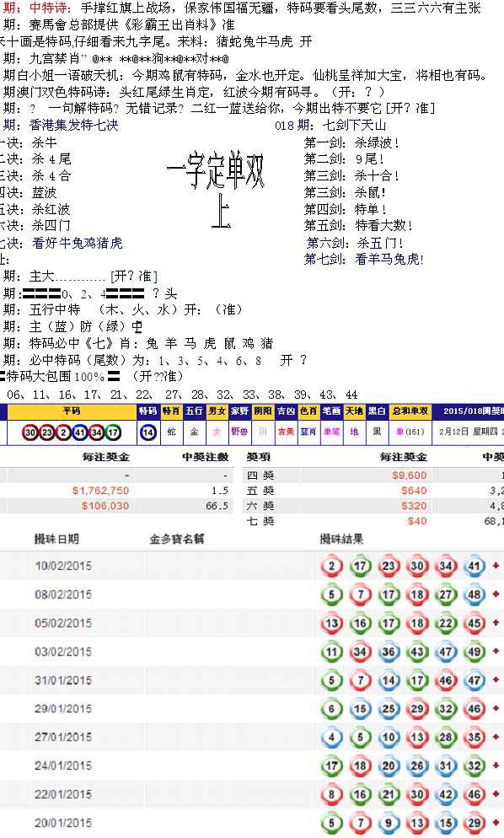Select ball 30 in the 平码 row
Screen dimensions: 504x838
[x=30, y=432]
